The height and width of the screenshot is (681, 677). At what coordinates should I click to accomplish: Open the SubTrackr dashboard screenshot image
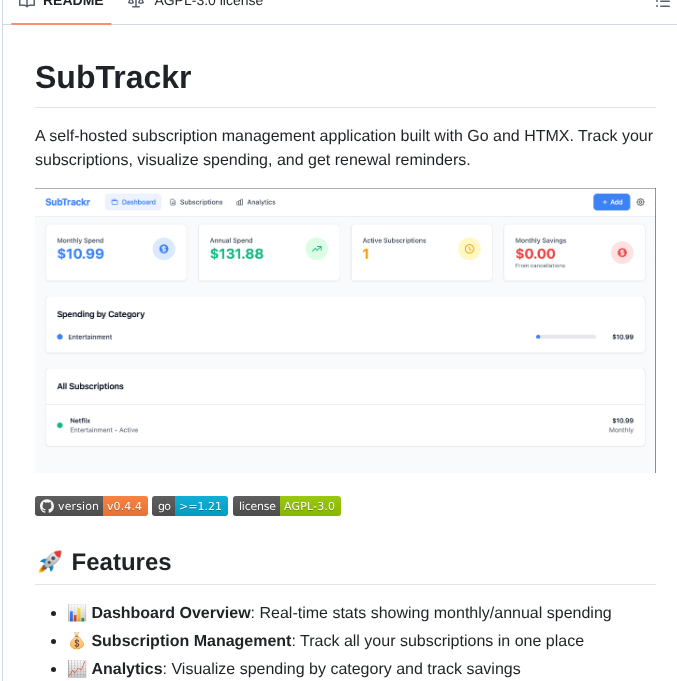tap(345, 331)
